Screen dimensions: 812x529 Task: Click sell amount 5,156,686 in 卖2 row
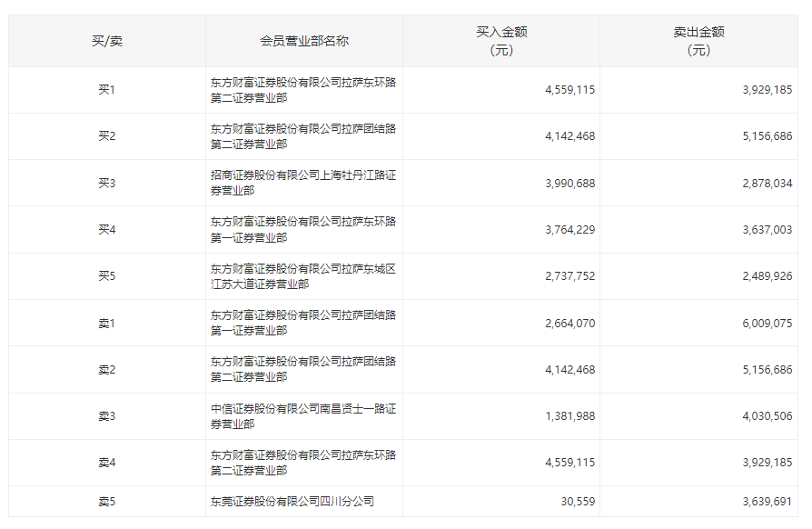coord(767,370)
